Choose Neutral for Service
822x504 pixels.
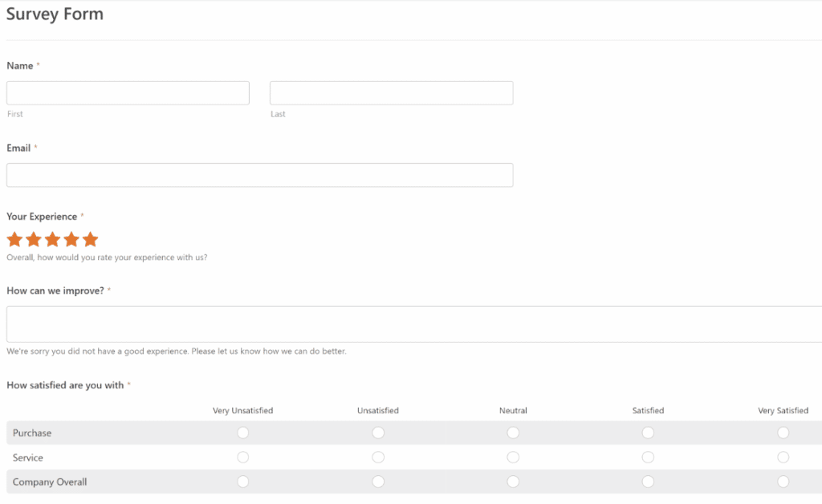[513, 457]
